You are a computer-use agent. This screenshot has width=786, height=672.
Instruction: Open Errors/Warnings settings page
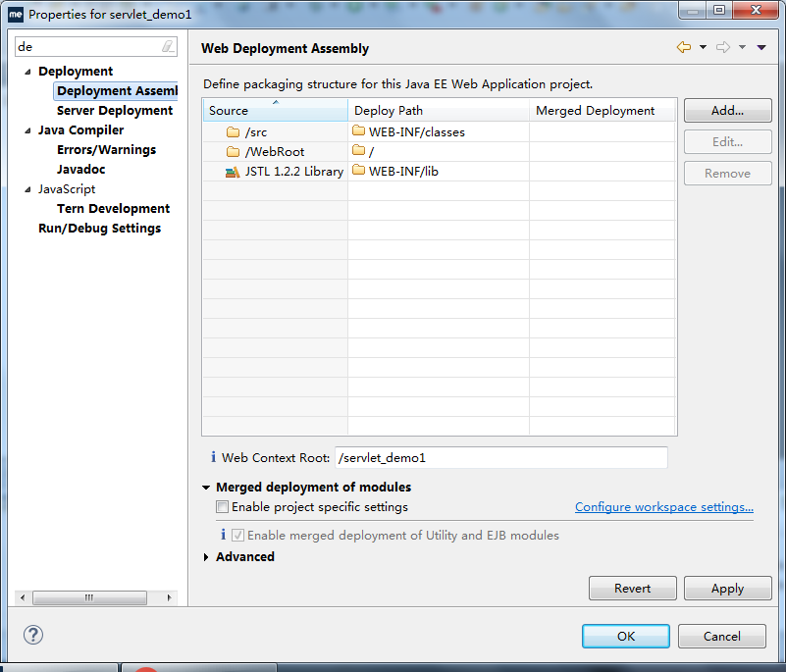(106, 149)
